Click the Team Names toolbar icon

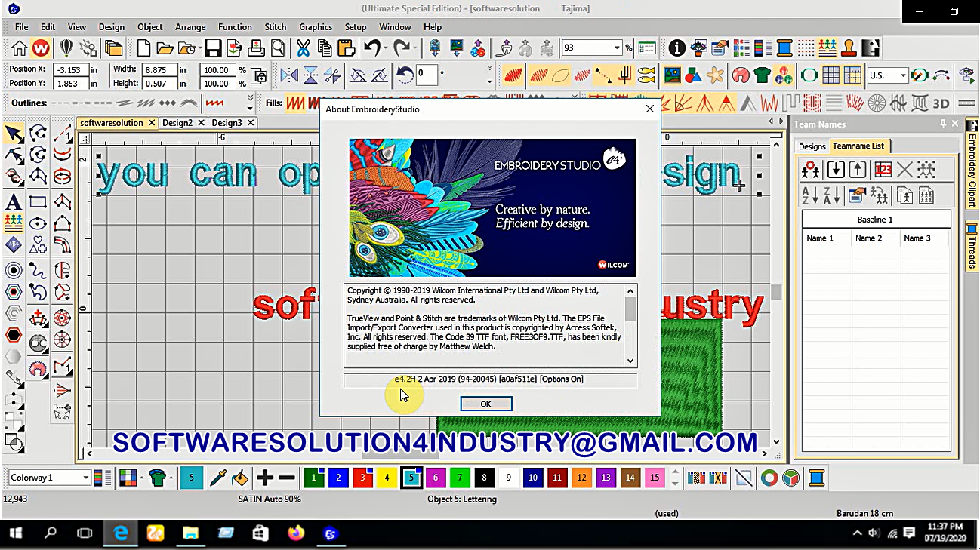click(826, 47)
